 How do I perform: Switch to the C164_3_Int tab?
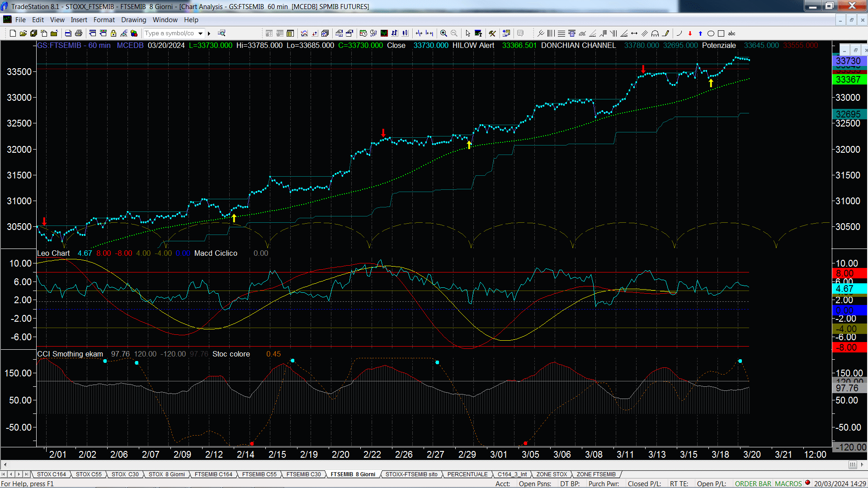tap(512, 474)
